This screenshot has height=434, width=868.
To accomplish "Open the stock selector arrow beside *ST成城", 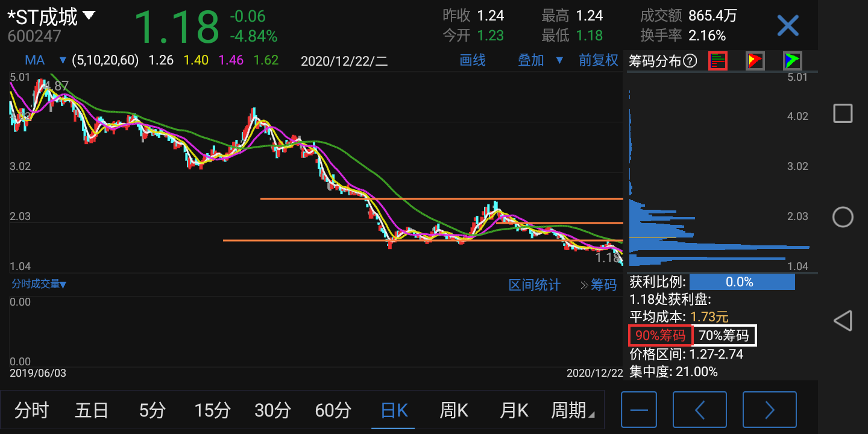I will tap(89, 16).
